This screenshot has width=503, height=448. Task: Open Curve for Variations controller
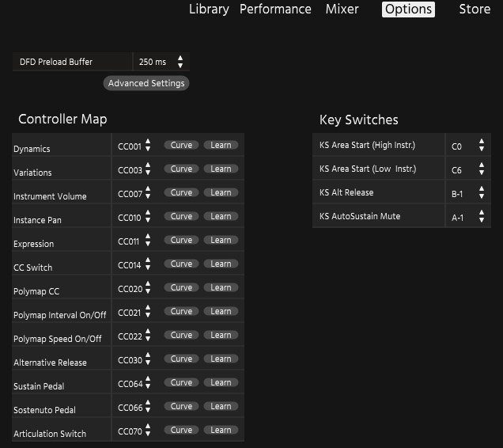click(181, 169)
